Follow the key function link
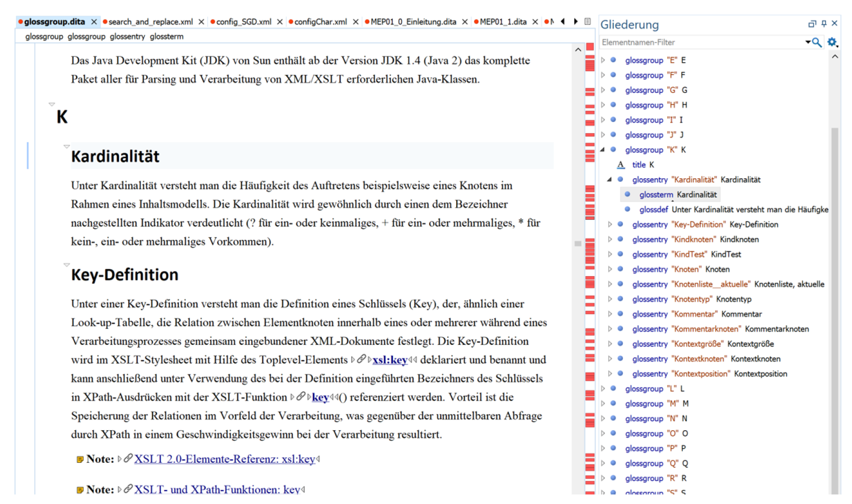The height and width of the screenshot is (504, 852). 321,397
